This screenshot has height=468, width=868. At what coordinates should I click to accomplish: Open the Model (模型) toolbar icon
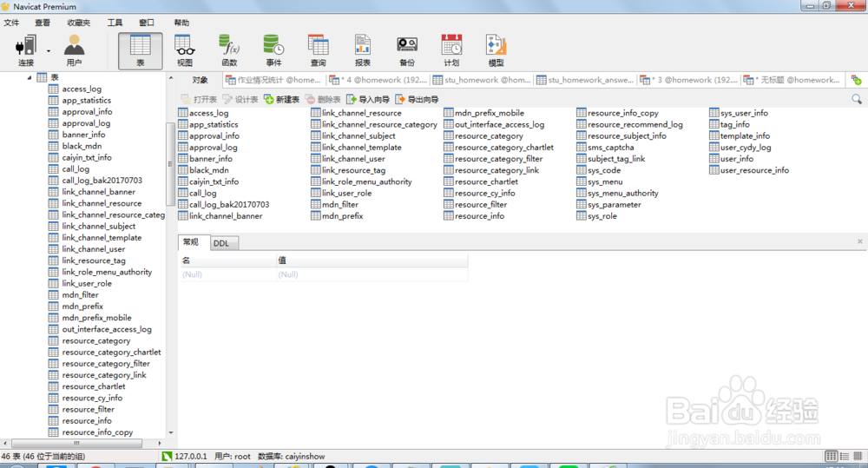tap(496, 50)
